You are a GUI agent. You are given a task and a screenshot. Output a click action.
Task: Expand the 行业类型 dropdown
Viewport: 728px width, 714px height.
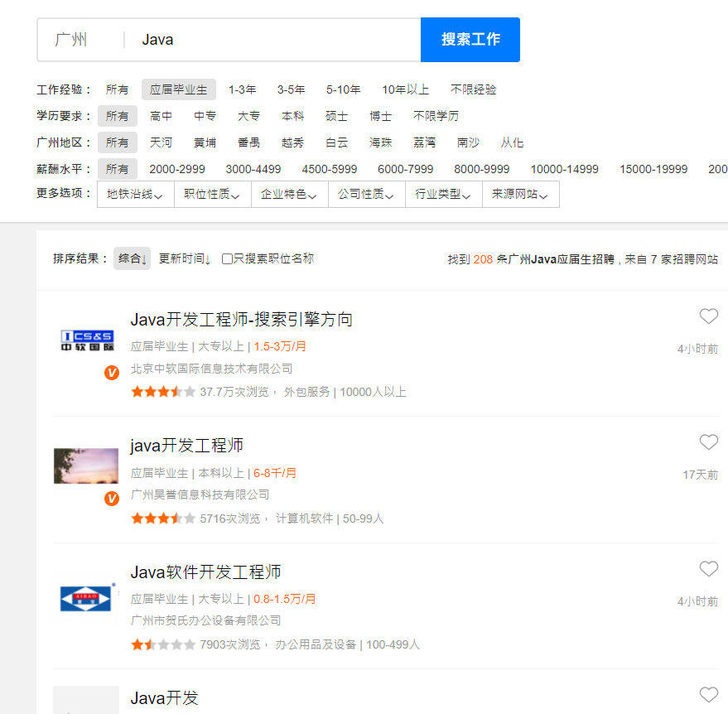point(443,194)
